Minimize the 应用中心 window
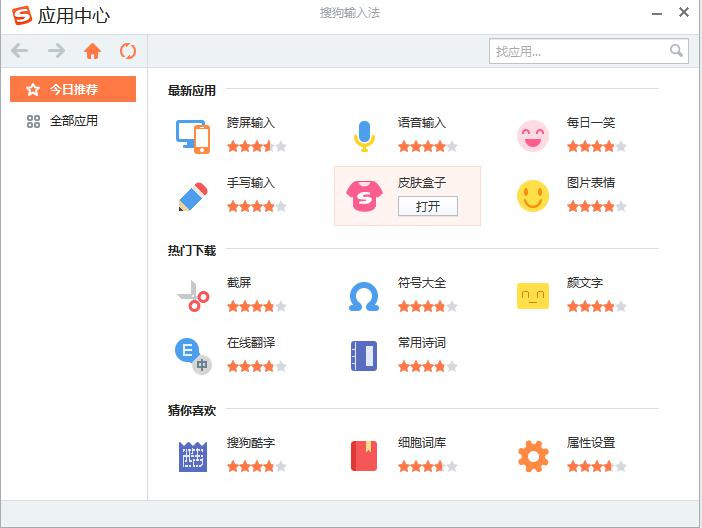This screenshot has height=528, width=702. click(657, 13)
